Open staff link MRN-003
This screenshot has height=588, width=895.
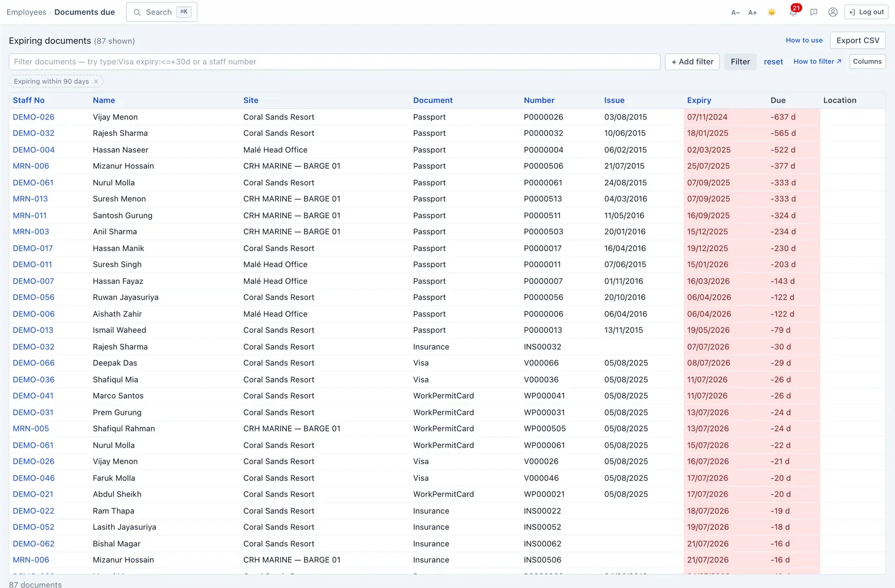[31, 232]
